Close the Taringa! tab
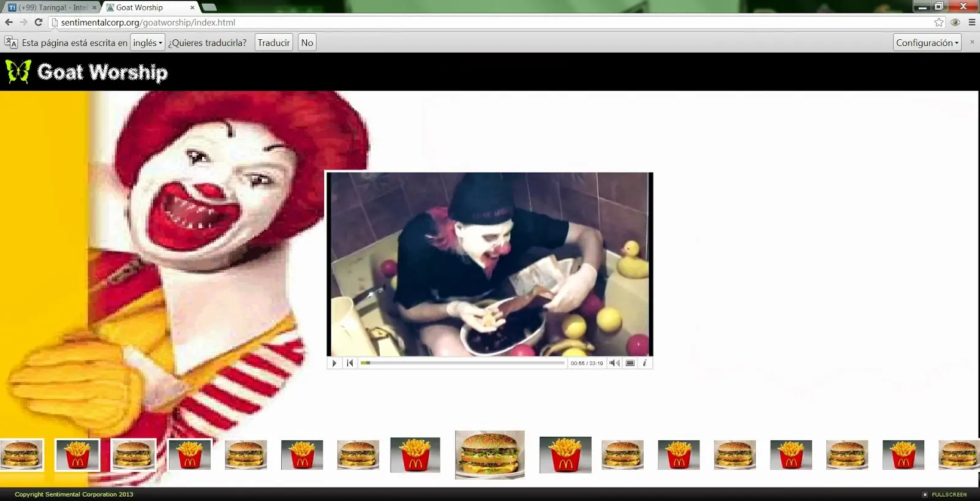This screenshot has height=501, width=980. [94, 7]
